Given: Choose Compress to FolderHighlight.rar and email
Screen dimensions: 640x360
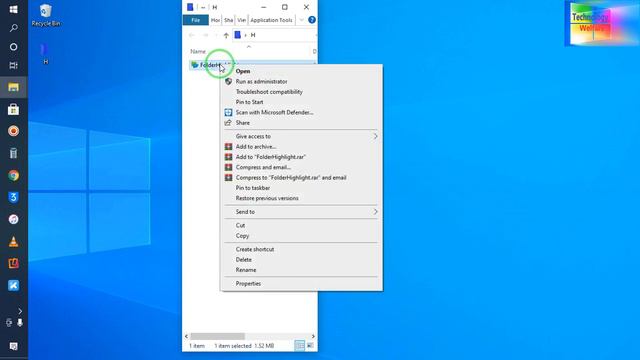Looking at the screenshot, I should tap(291, 178).
